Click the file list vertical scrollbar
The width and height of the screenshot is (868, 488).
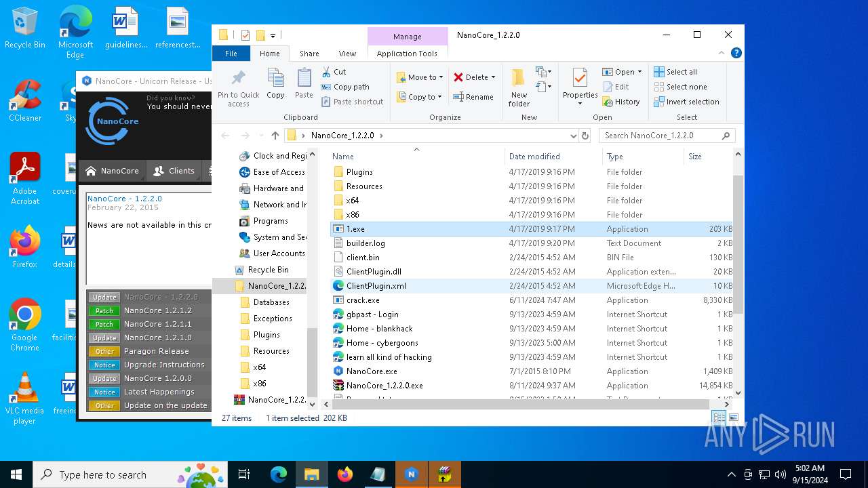[738, 244]
